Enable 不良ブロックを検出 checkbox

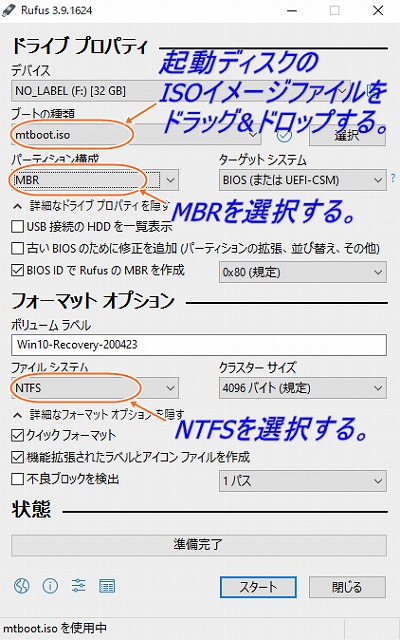pyautogui.click(x=17, y=479)
